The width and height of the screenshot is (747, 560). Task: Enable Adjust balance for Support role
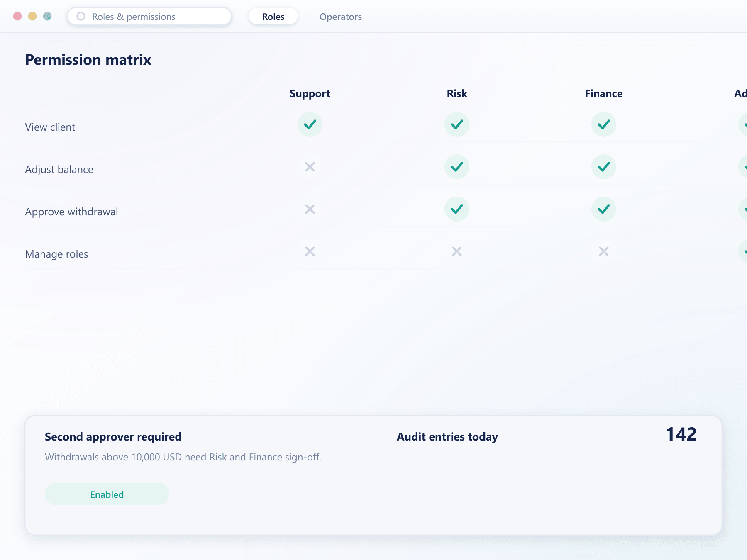click(x=310, y=167)
